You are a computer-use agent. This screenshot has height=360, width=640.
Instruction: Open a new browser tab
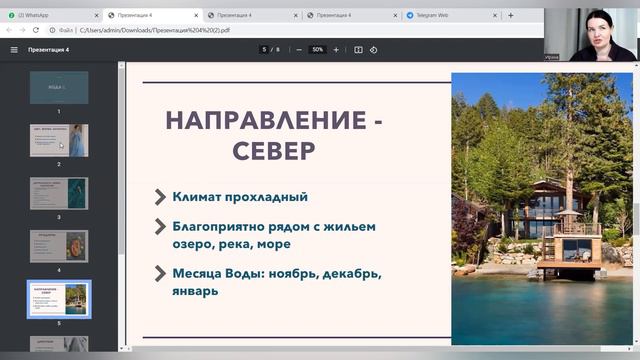click(511, 16)
